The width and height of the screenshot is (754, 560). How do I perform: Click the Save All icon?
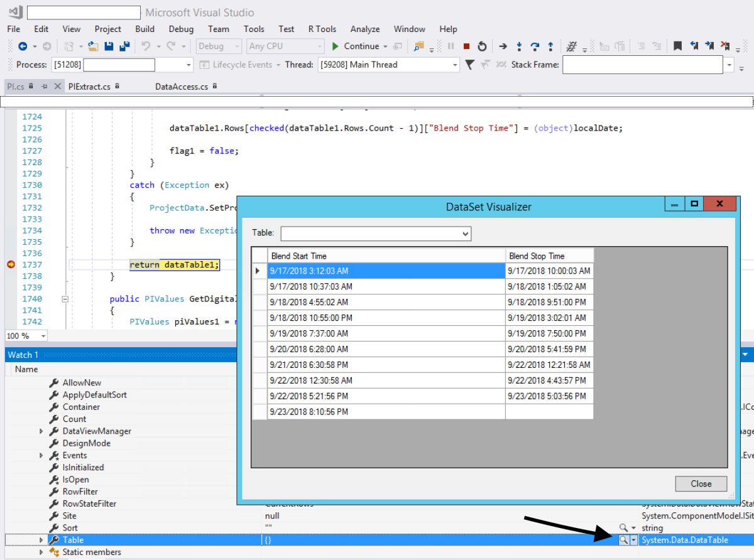pos(124,46)
